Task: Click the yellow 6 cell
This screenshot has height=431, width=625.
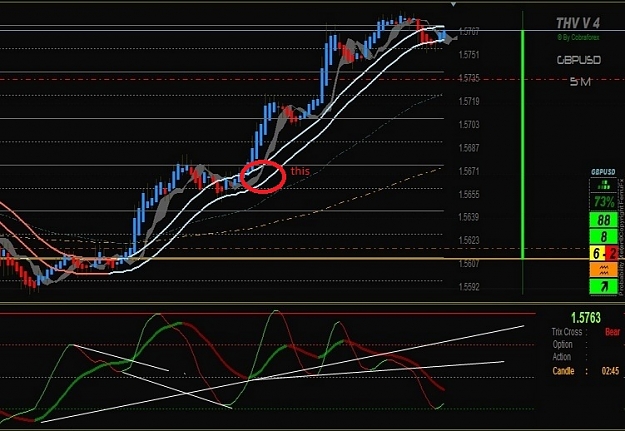Action: [597, 253]
